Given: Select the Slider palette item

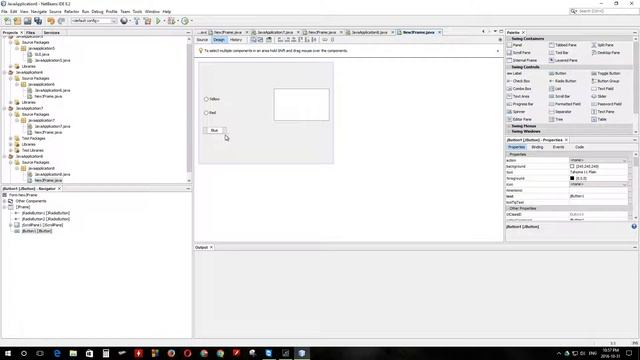Looking at the screenshot, I should [599, 96].
